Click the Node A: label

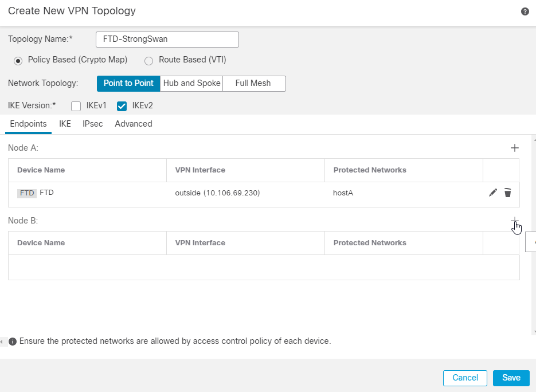tap(23, 148)
